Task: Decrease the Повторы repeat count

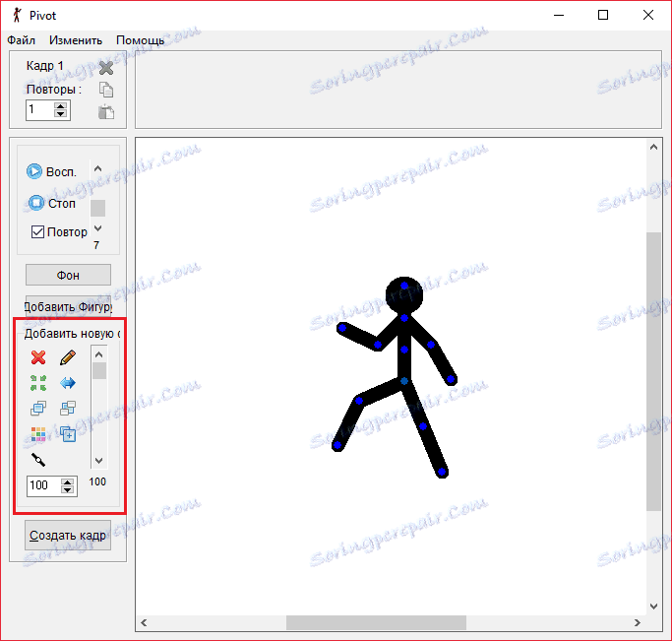Action: point(60,113)
